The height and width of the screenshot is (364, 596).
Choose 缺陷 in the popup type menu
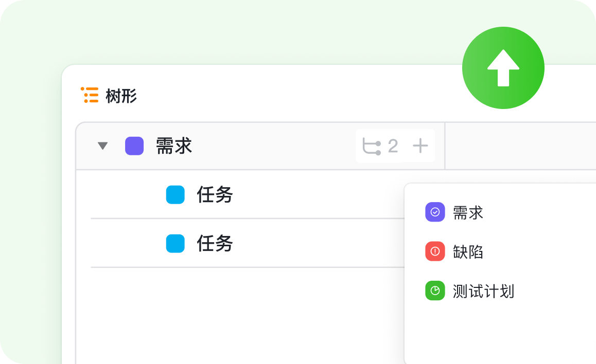468,252
